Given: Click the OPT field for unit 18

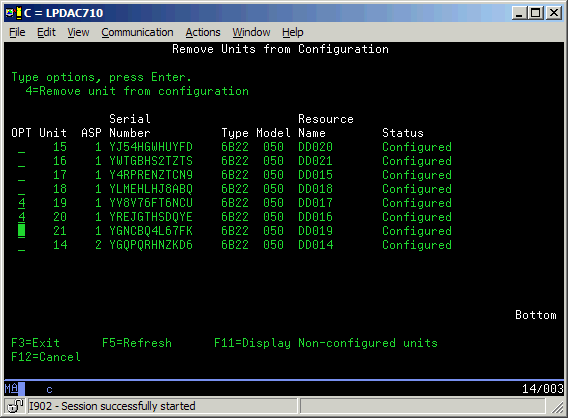Looking at the screenshot, I should point(21,189).
